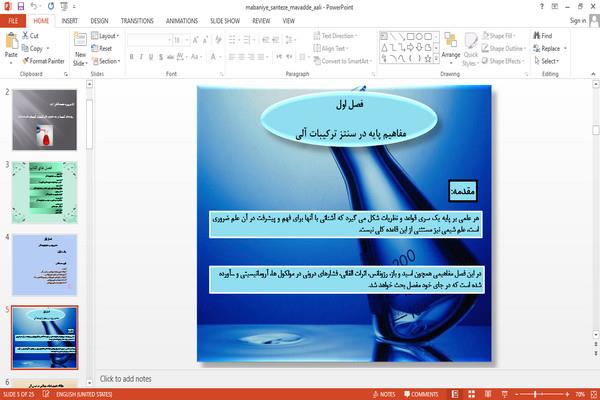Switch to the TRANSITIONS tab

(137, 21)
